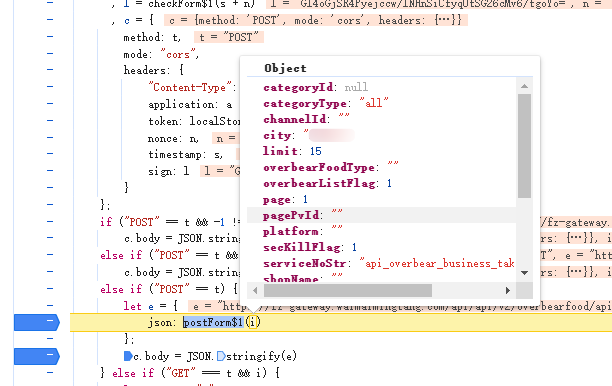
Task: Select the overbearListFlag: 1 property
Action: coord(327,183)
